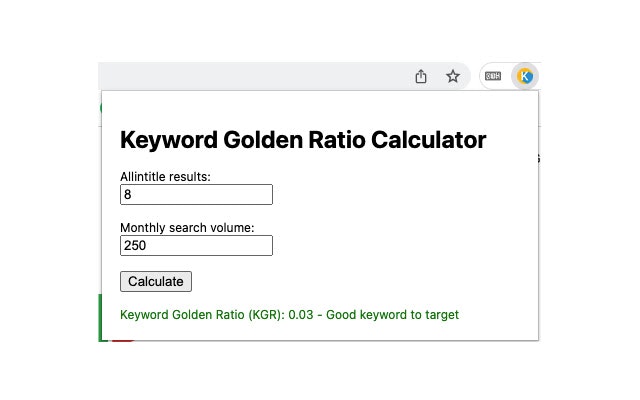
Task: Click the Calculate button
Action: pyautogui.click(x=156, y=282)
